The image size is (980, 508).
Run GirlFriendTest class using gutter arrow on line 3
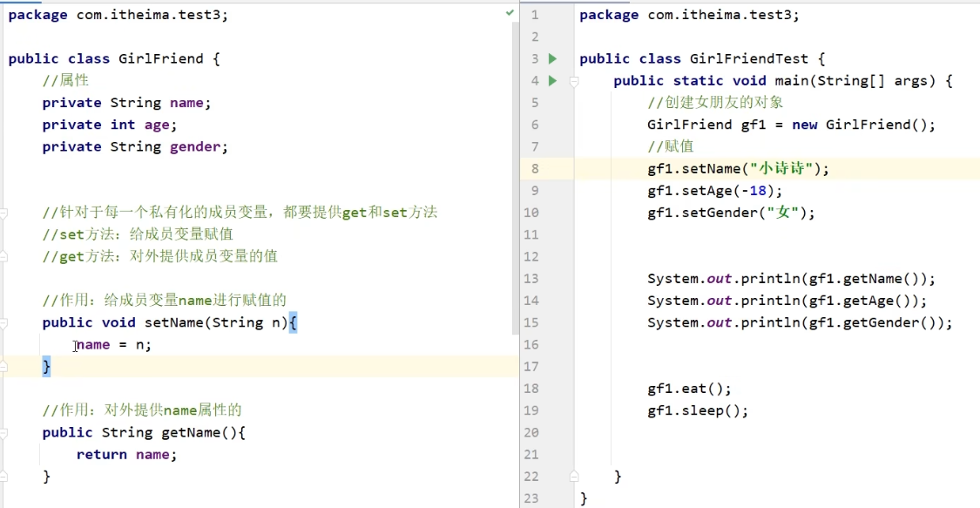pos(552,58)
